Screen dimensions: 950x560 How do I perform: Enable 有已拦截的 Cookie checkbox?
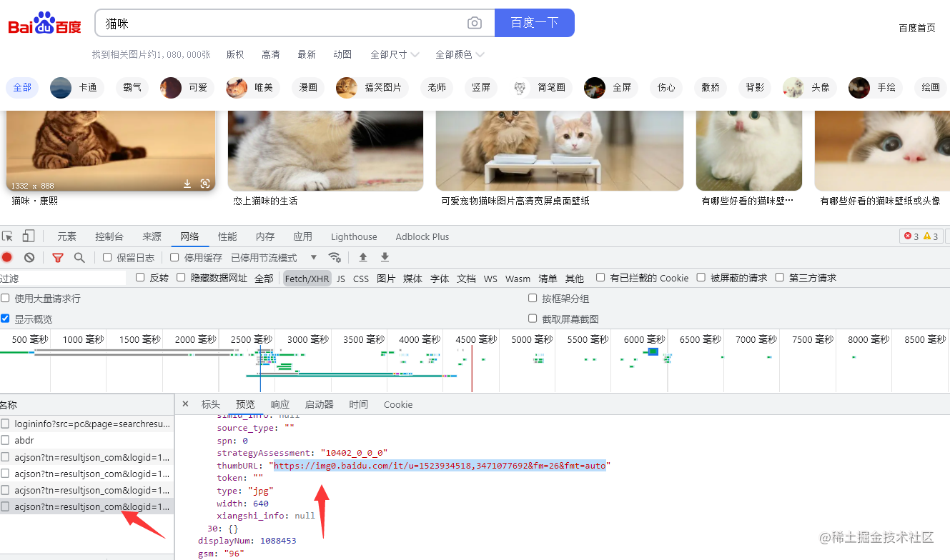click(600, 278)
